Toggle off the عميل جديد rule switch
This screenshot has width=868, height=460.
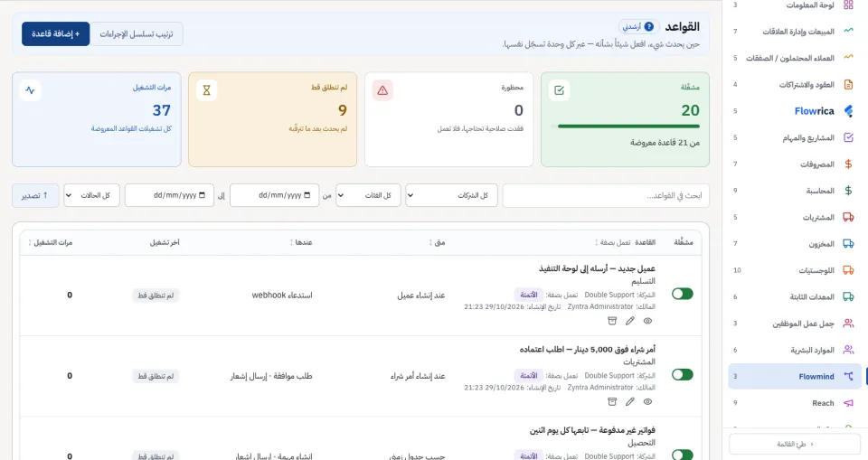tap(682, 294)
